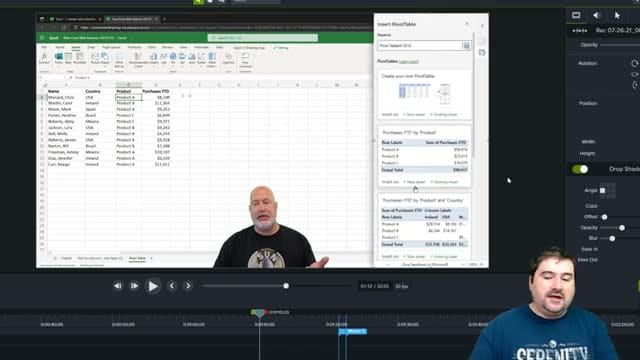Image resolution: width=640 pixels, height=360 pixels.
Task: Insert Product and Country pivot on New sheet
Action: [x=414, y=257]
